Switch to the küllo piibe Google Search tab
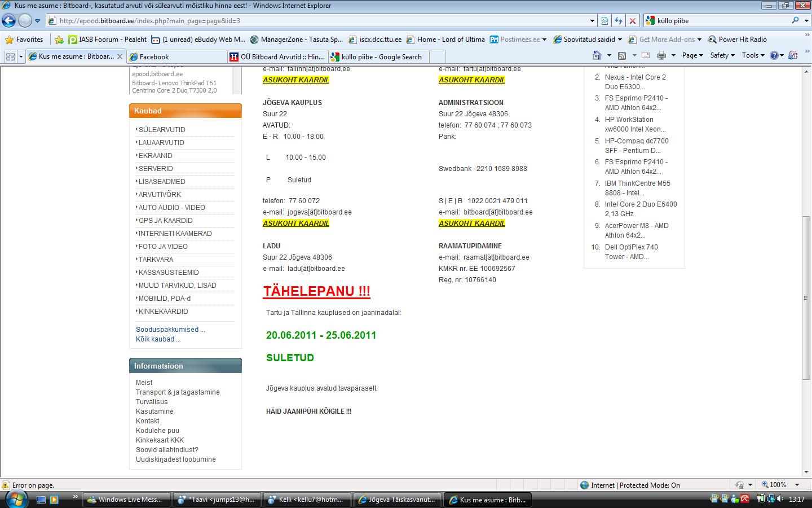The image size is (812, 508). tap(378, 56)
